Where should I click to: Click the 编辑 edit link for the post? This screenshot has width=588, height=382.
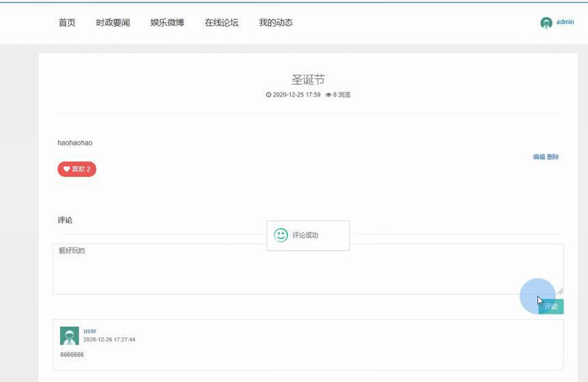(539, 156)
